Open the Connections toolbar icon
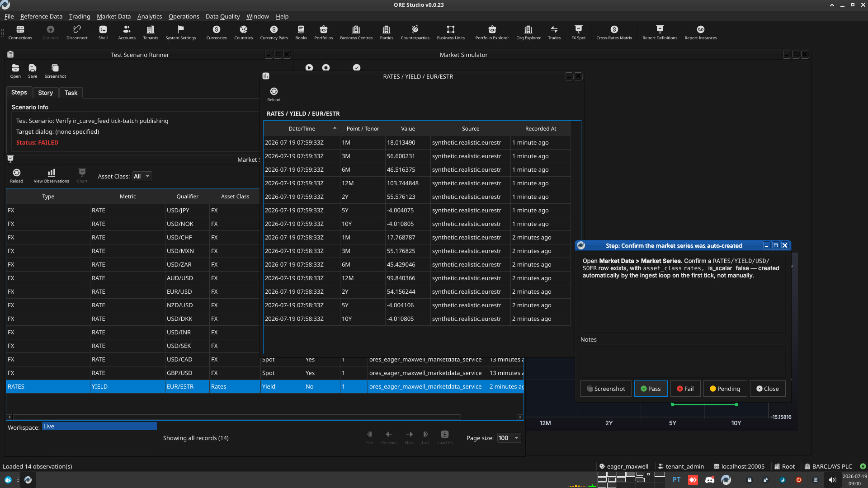Image resolution: width=868 pixels, height=488 pixels. [x=20, y=32]
